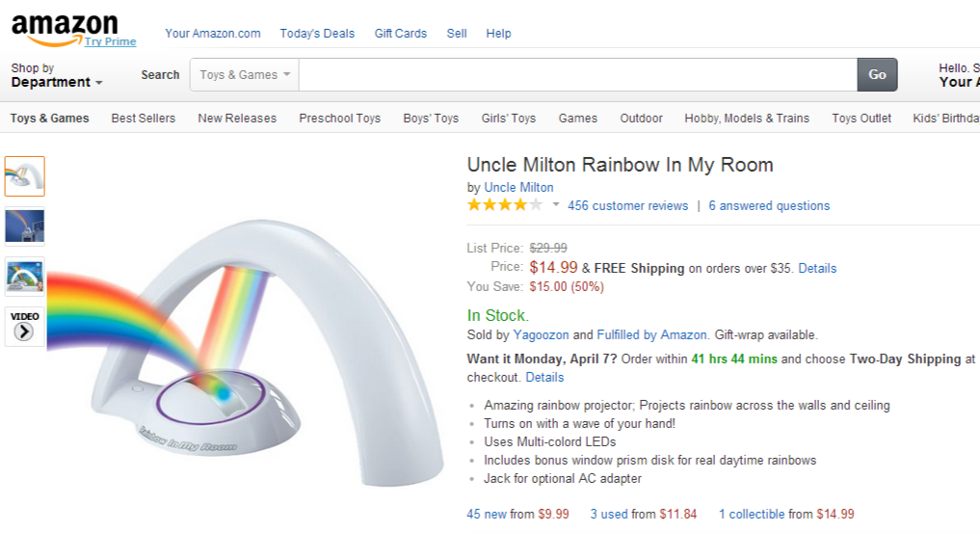The height and width of the screenshot is (533, 980).
Task: View the 6 answered questions link
Action: tap(769, 206)
